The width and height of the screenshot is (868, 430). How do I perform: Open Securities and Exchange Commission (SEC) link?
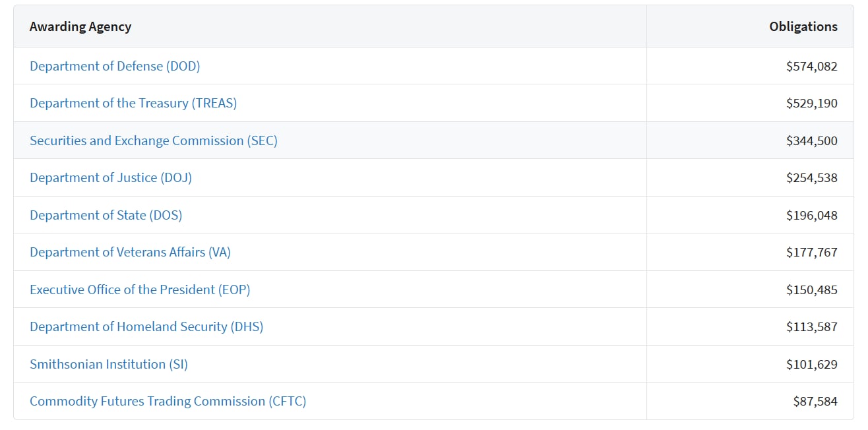[153, 140]
